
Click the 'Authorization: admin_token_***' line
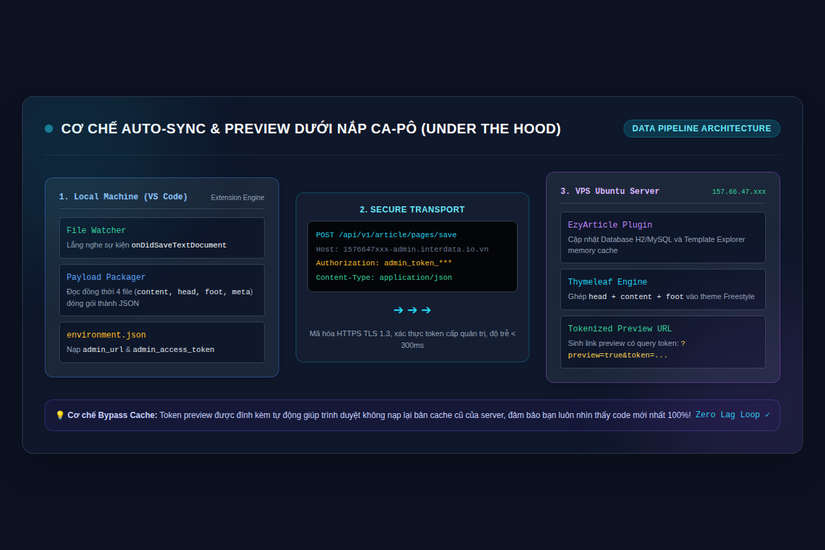click(x=384, y=263)
